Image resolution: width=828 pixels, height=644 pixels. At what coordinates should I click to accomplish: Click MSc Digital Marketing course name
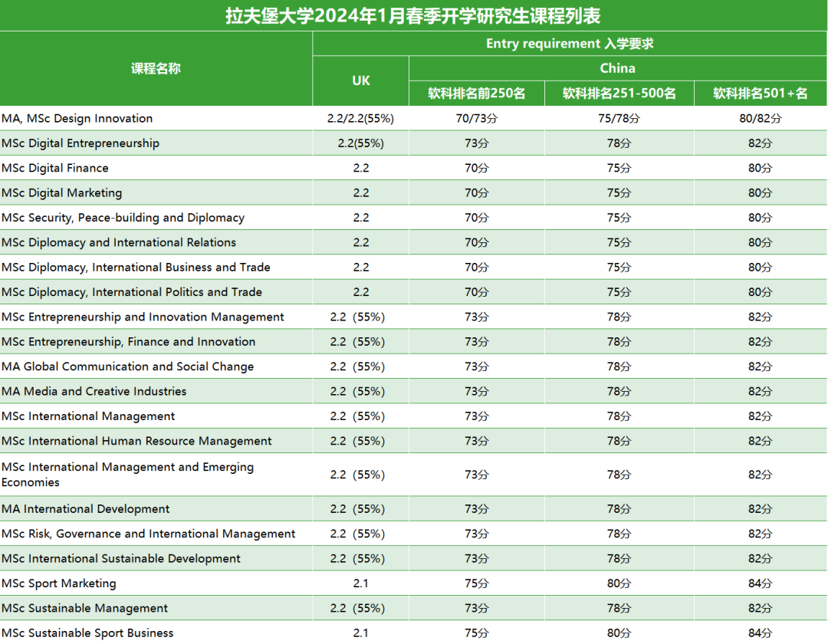point(62,192)
